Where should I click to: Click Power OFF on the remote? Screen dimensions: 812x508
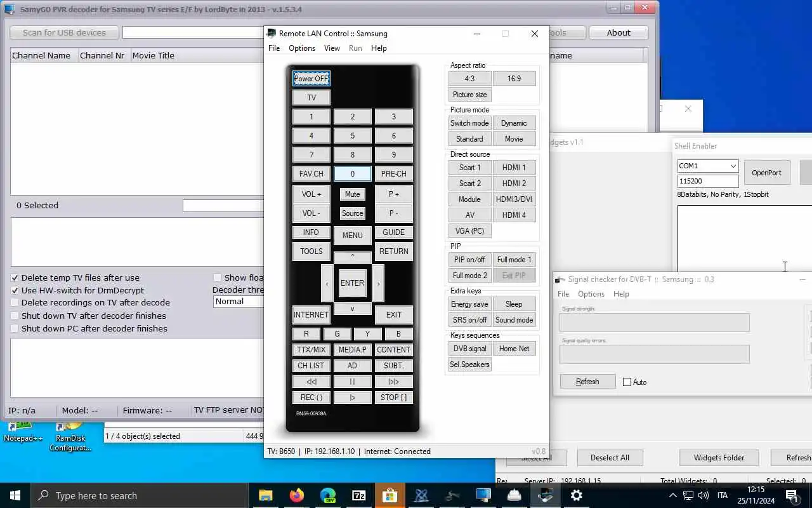[x=311, y=79]
